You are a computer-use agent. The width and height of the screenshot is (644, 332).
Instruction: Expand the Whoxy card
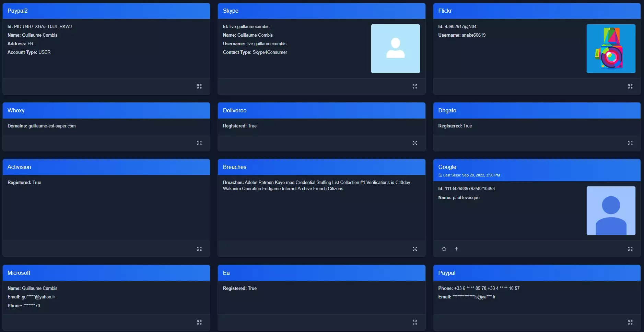click(x=199, y=143)
